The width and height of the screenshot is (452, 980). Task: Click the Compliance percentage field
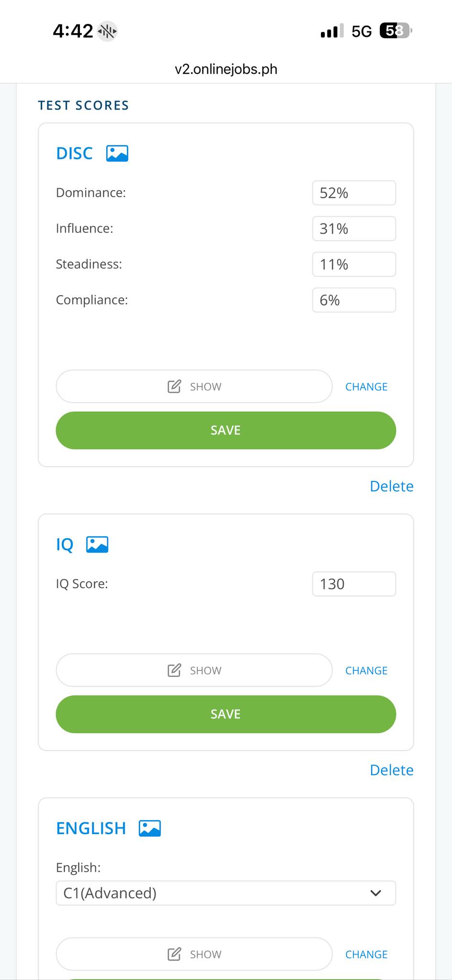coord(354,300)
